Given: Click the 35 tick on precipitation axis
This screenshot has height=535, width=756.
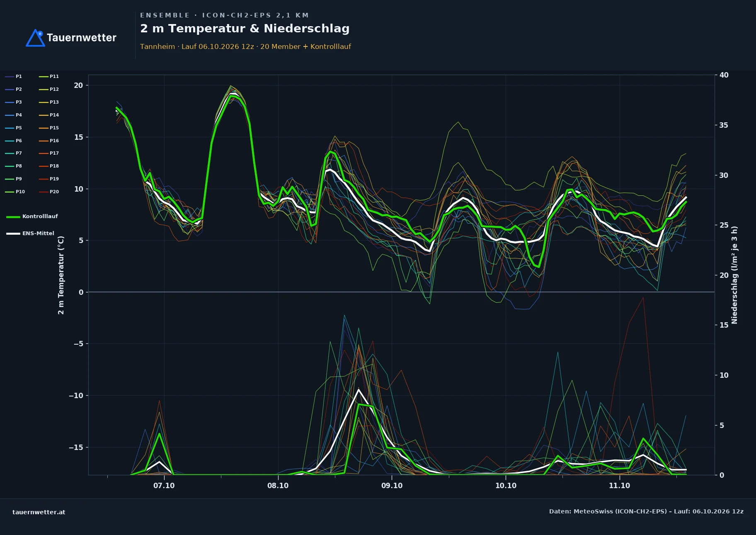Looking at the screenshot, I should (724, 125).
